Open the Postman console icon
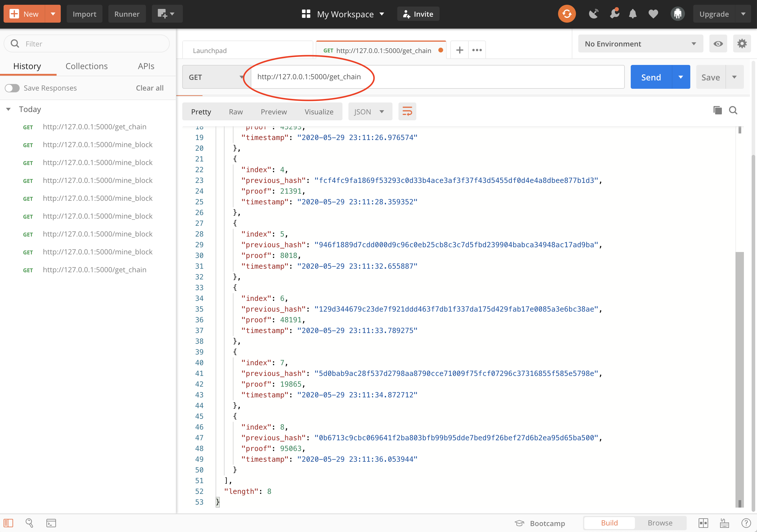 (x=51, y=523)
